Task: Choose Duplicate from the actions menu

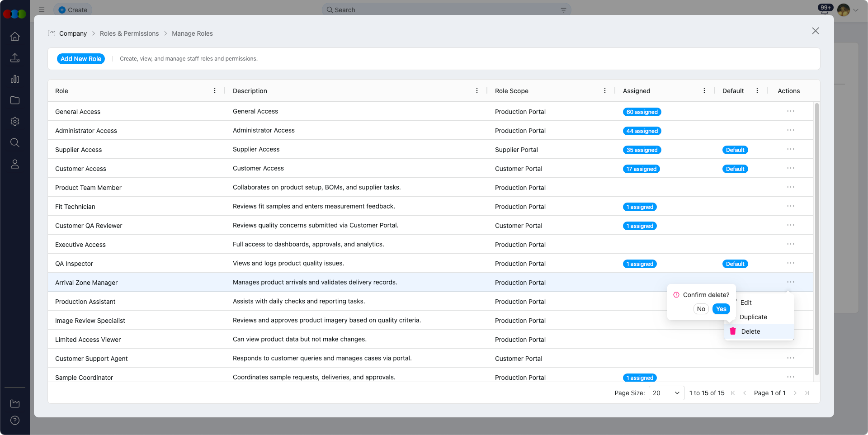Action: [753, 317]
